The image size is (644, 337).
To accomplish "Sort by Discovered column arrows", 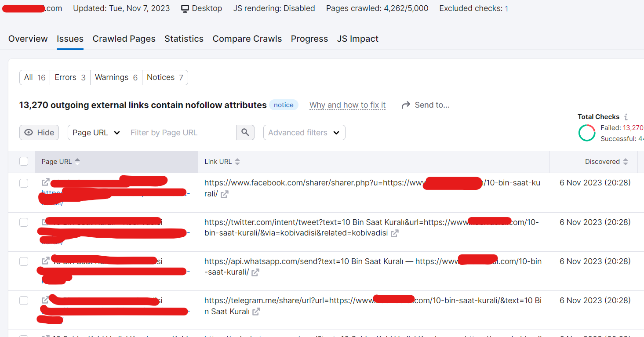I will coord(626,162).
